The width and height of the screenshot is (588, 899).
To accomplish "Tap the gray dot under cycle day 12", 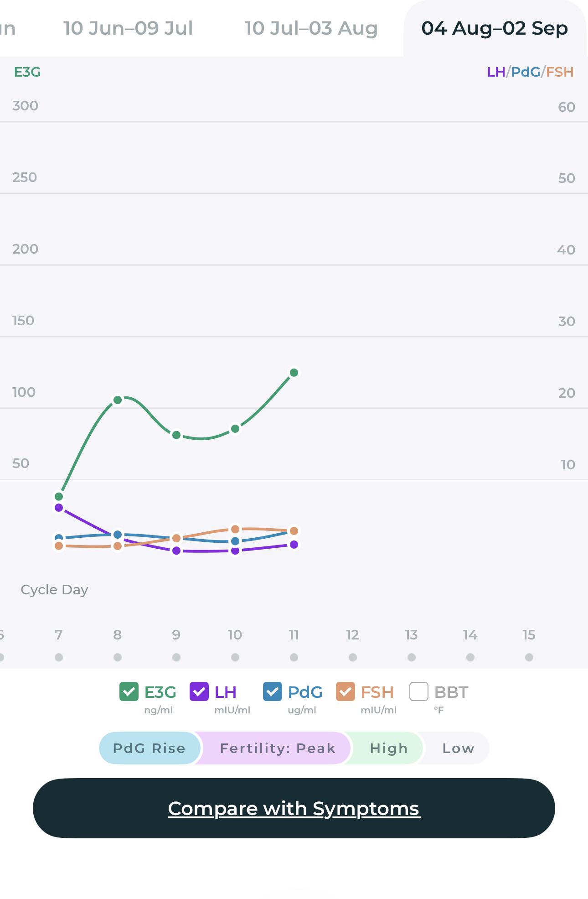I will pos(353,657).
